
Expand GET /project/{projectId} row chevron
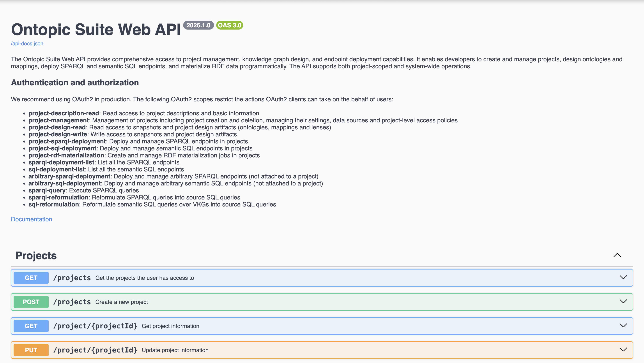623,326
